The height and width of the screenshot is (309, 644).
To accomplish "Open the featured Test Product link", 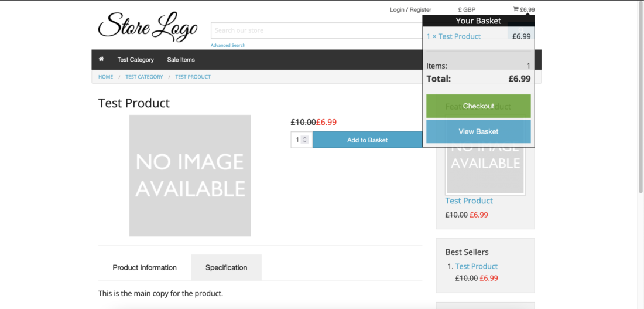I will point(469,201).
